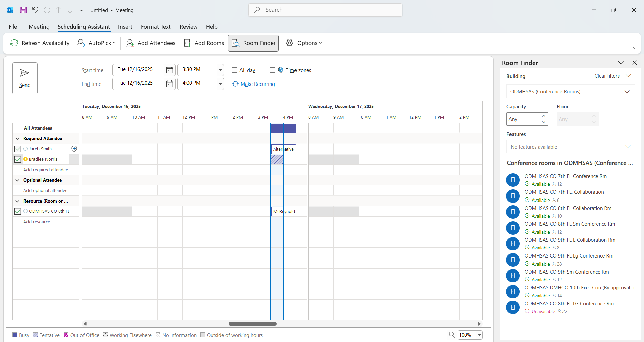Increase the Capacity stepper value
Viewport: 644px width, 342px height.
(544, 116)
